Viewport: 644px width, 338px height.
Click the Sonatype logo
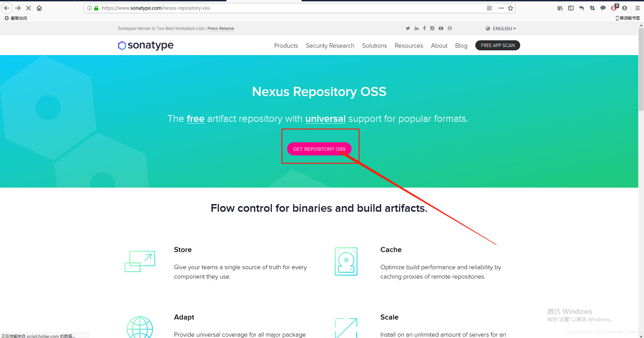pyautogui.click(x=146, y=45)
